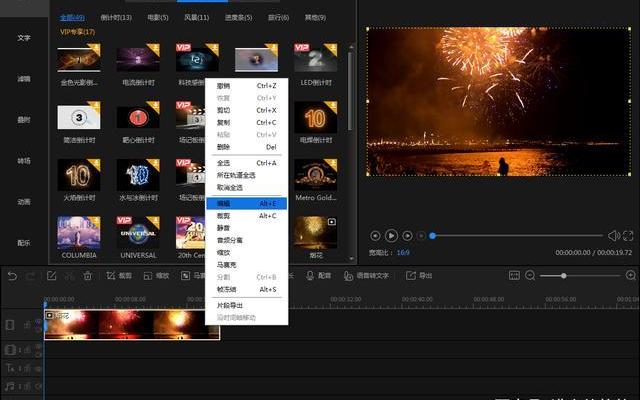Redo with the toolbar arrow icon
Image resolution: width=640 pixels, height=400 pixels.
coord(31,276)
